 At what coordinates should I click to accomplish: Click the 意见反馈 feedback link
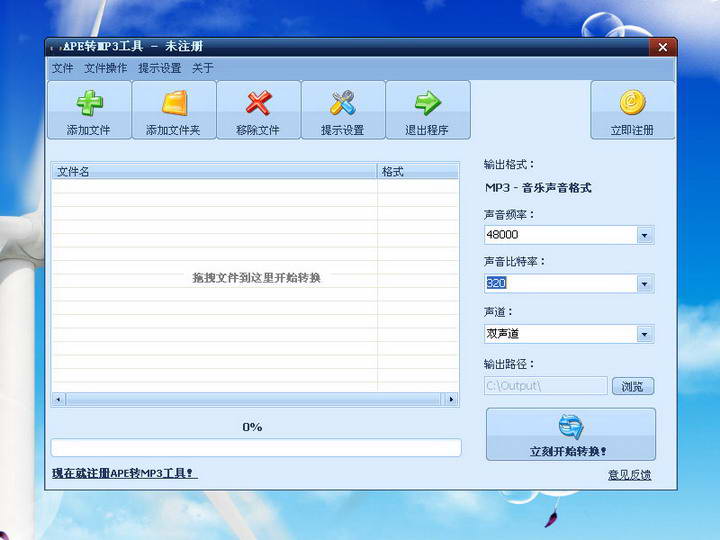(629, 475)
